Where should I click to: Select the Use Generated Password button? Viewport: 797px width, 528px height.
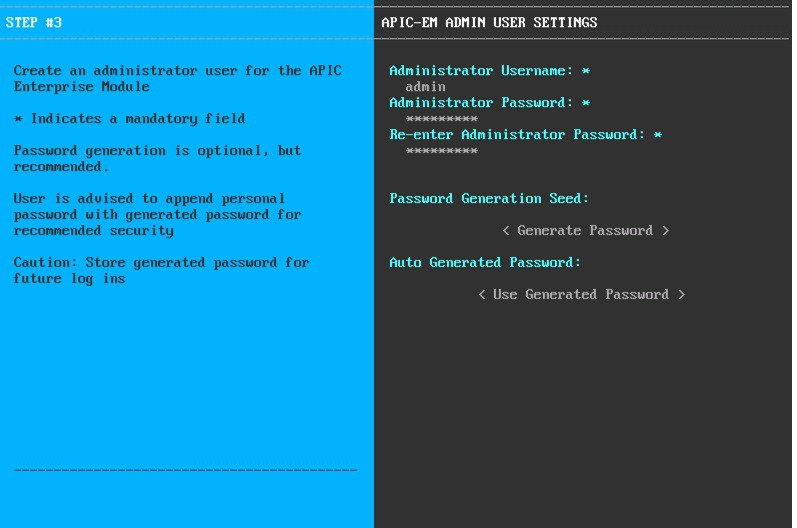point(581,295)
